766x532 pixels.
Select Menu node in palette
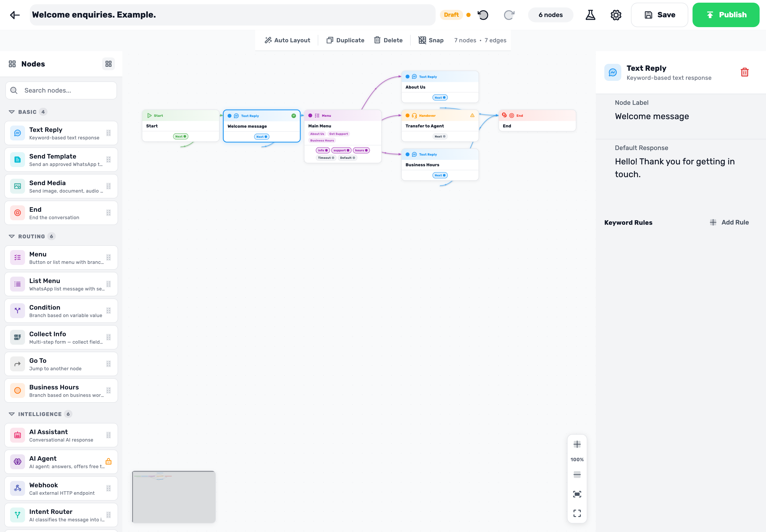(x=61, y=258)
